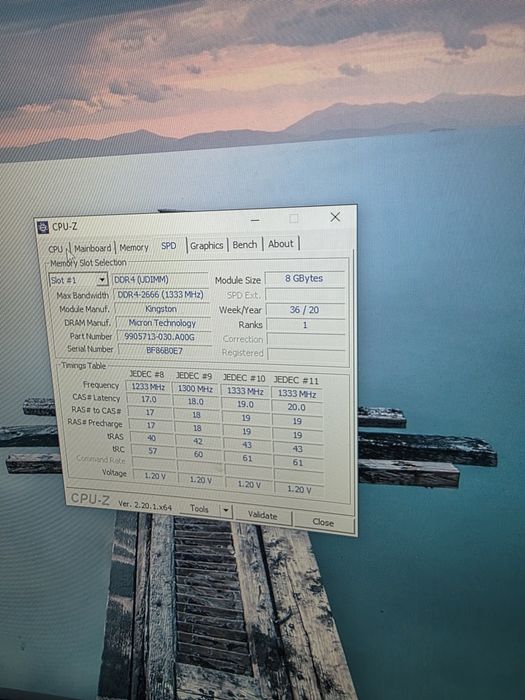The width and height of the screenshot is (525, 700).
Task: Open the Memory tab
Action: click(134, 247)
